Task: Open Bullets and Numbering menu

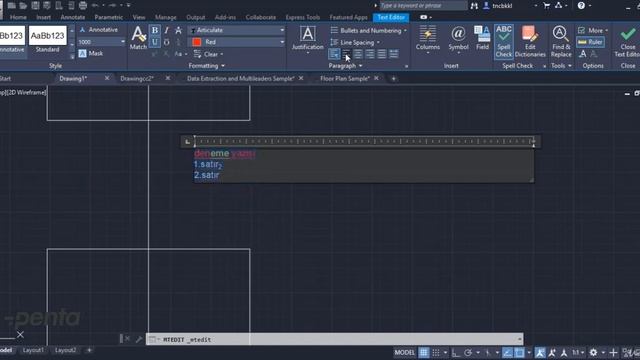Action: point(369,31)
